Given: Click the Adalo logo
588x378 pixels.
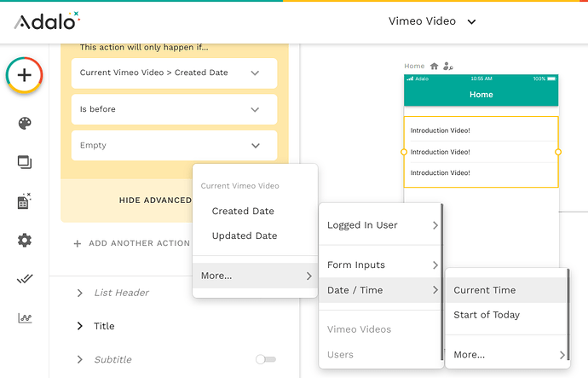Looking at the screenshot, I should (x=47, y=20).
